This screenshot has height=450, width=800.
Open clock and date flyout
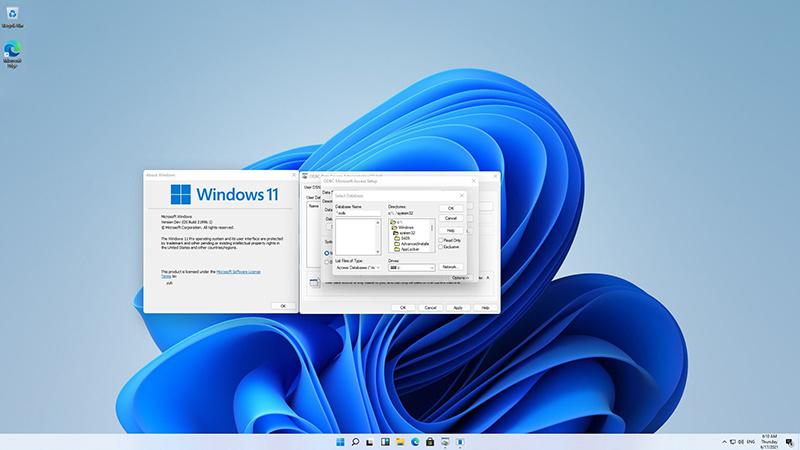769,442
